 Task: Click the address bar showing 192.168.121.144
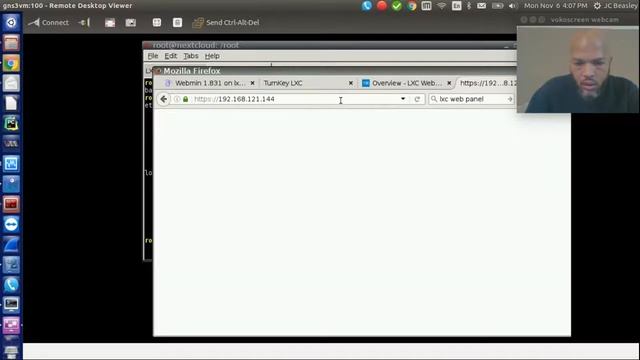(x=296, y=99)
